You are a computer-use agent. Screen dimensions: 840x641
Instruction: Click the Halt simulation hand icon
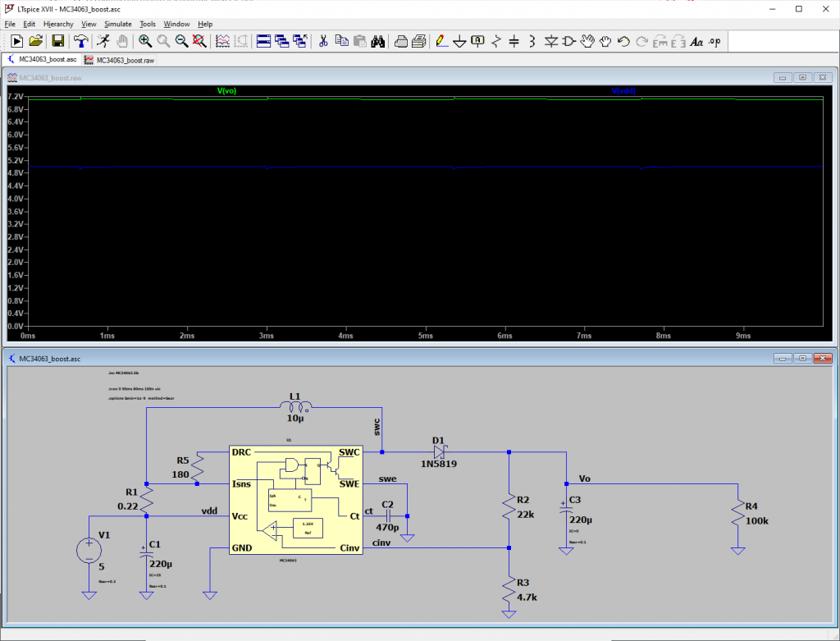click(122, 41)
